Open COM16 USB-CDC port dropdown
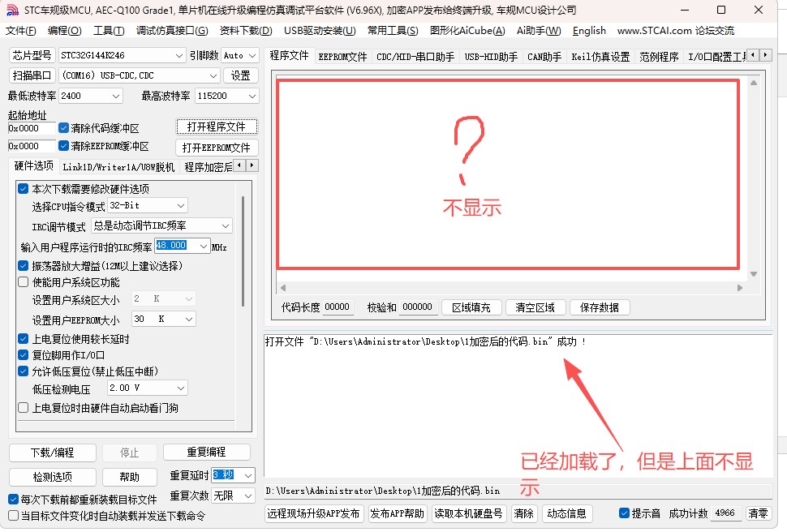This screenshot has width=787, height=532. click(x=213, y=75)
